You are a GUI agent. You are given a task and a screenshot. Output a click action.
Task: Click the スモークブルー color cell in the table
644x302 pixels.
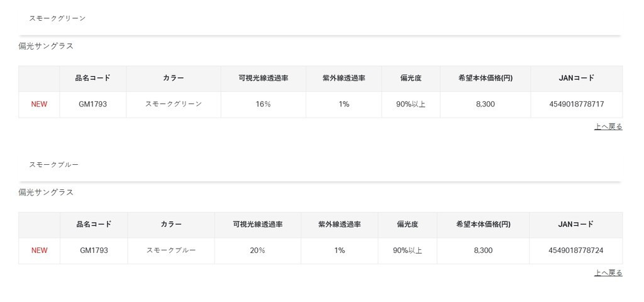[171, 250]
